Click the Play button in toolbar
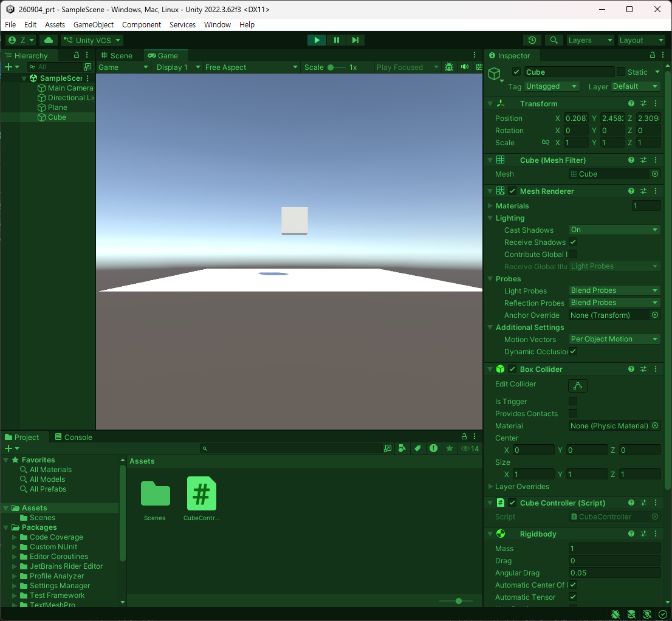This screenshot has width=672, height=621. 317,40
